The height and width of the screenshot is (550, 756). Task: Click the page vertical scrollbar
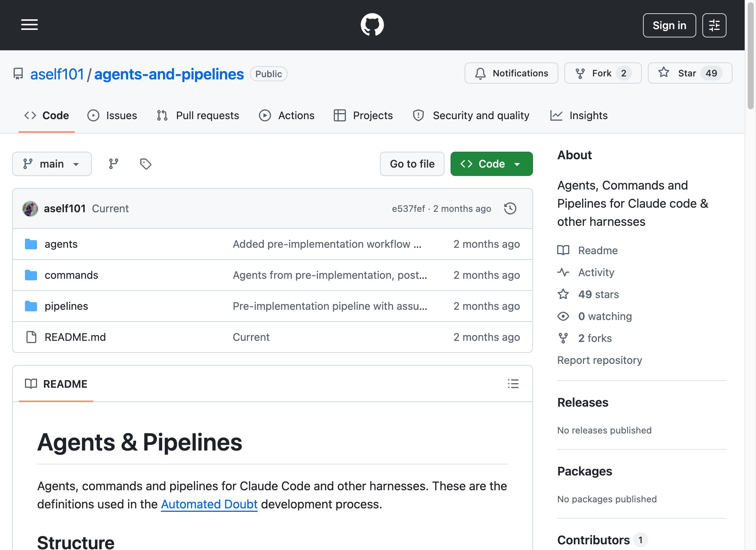coord(750,57)
